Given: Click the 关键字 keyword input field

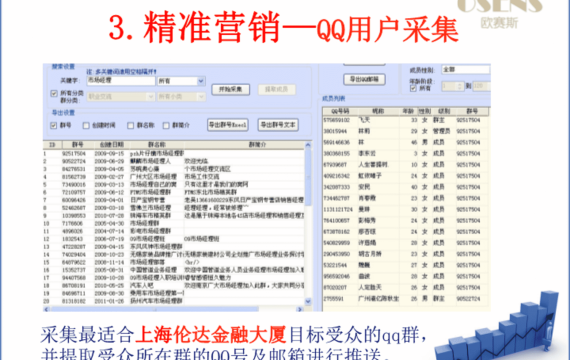Looking at the screenshot, I should coord(121,81).
